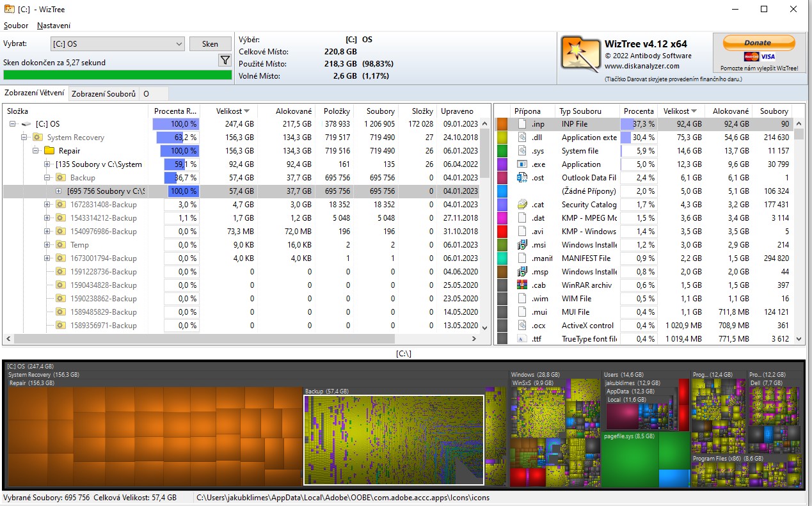The width and height of the screenshot is (812, 506).
Task: Select the 1543314212-Backup row
Action: (241, 218)
